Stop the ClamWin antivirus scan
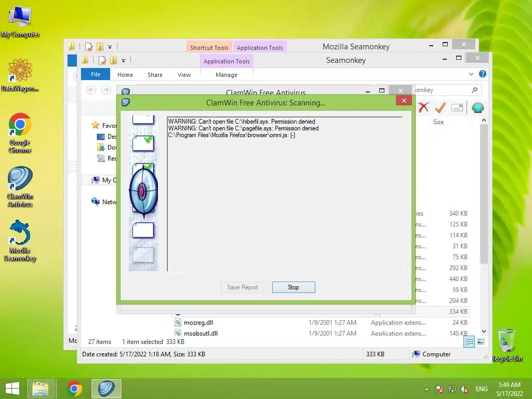The height and width of the screenshot is (399, 532). pyautogui.click(x=294, y=287)
